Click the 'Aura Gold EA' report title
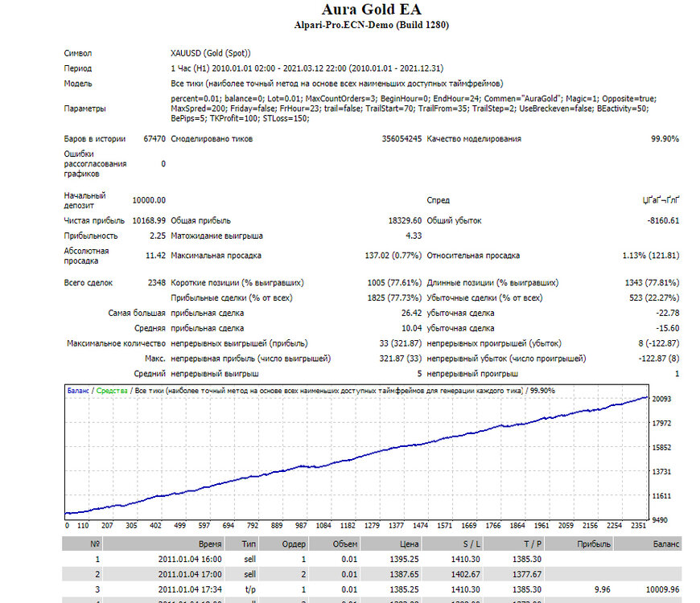The width and height of the screenshot is (700, 603). pos(371,9)
